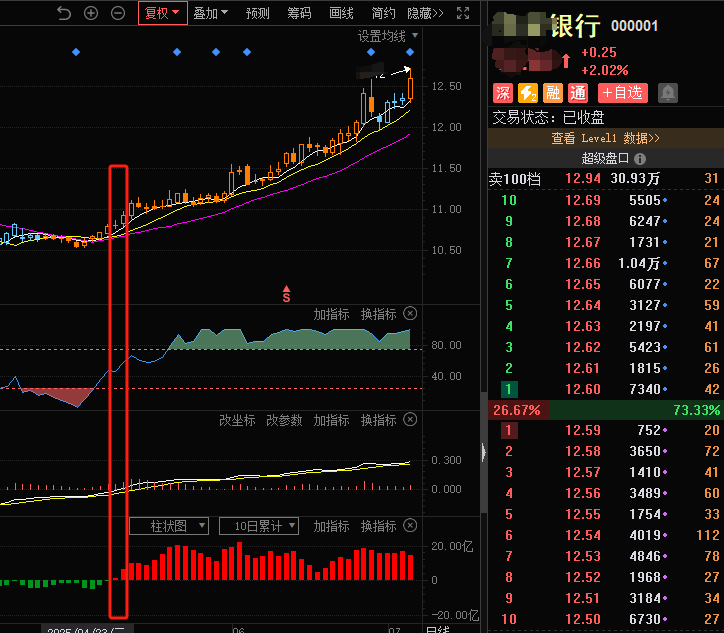Select the 筹码 toolbar item
Viewport: 724px width, 633px height.
(299, 13)
